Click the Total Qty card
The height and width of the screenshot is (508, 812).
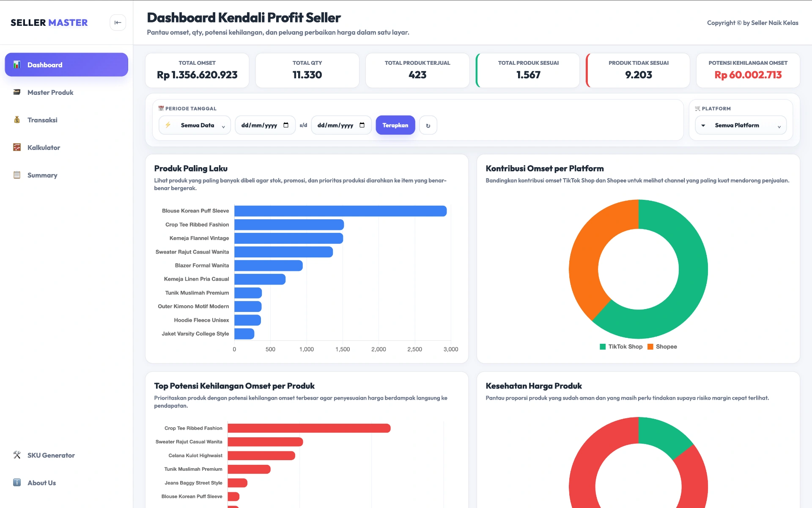coord(307,70)
